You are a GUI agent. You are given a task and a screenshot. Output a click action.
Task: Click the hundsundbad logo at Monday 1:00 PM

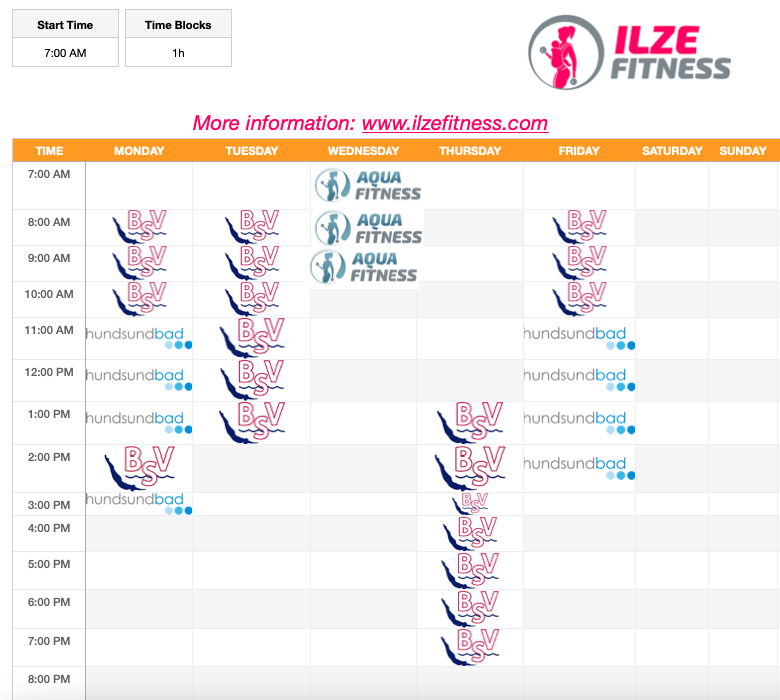point(139,422)
